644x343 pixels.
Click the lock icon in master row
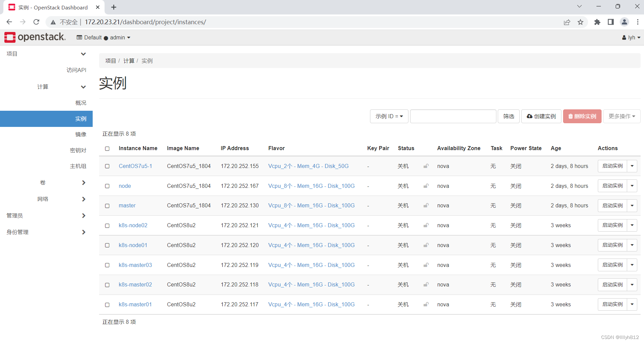tap(426, 205)
